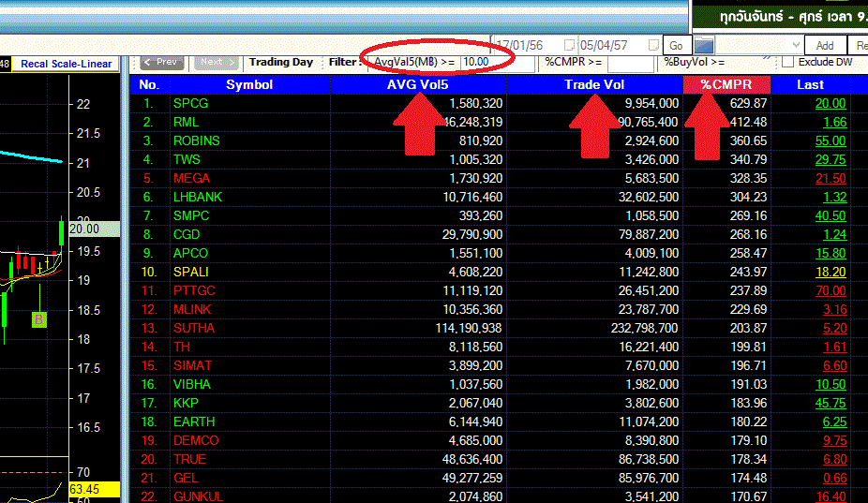Click Recal Scale-Linear button on chart

click(66, 64)
